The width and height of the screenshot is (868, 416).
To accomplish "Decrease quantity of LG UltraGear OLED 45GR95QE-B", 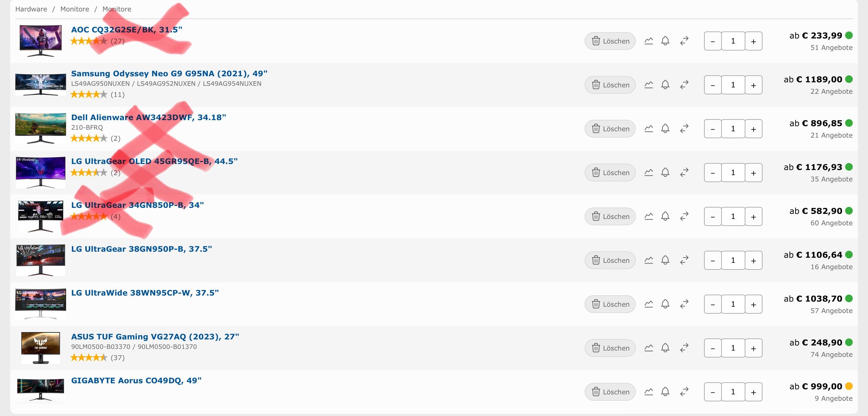I will [x=713, y=173].
